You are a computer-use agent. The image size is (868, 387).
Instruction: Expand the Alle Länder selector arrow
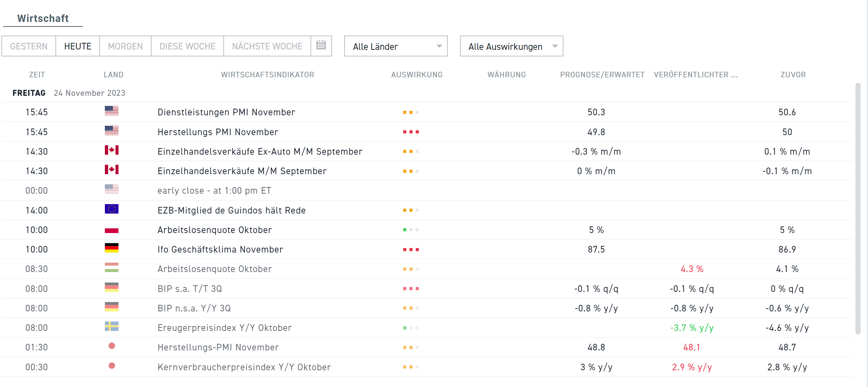439,46
